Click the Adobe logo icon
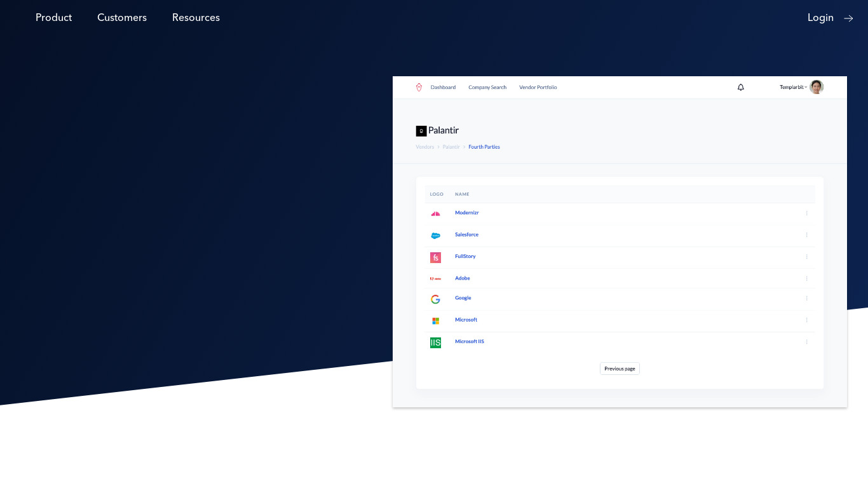 [435, 278]
